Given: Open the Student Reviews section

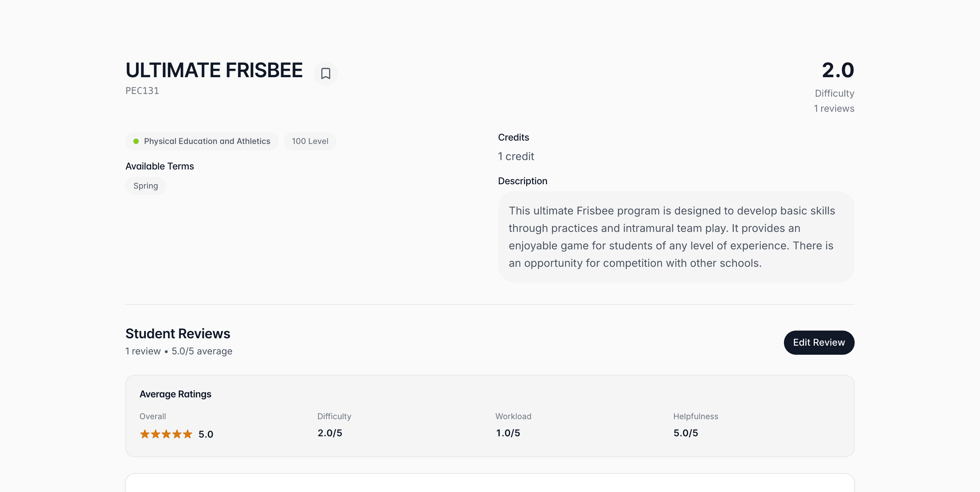Looking at the screenshot, I should (x=178, y=334).
